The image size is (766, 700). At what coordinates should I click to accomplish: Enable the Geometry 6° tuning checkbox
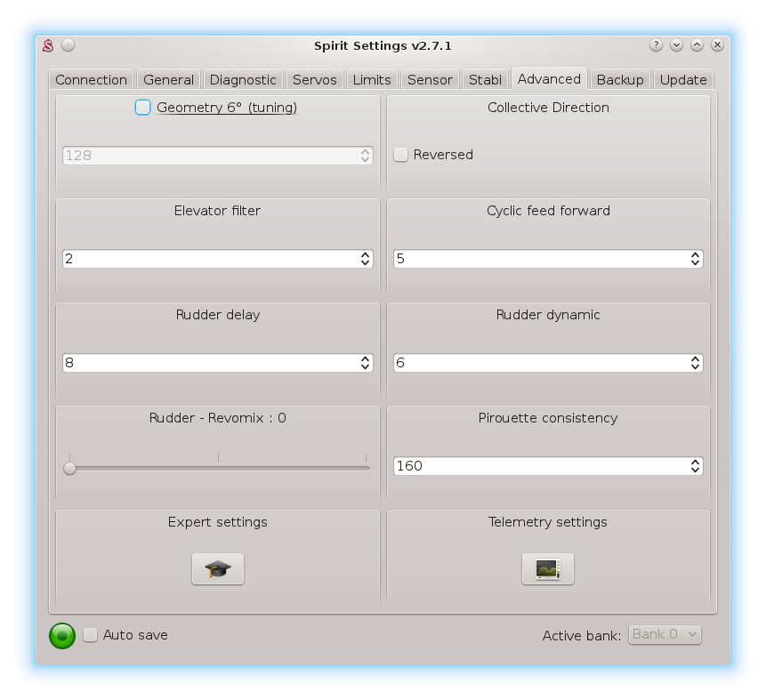[x=143, y=108]
